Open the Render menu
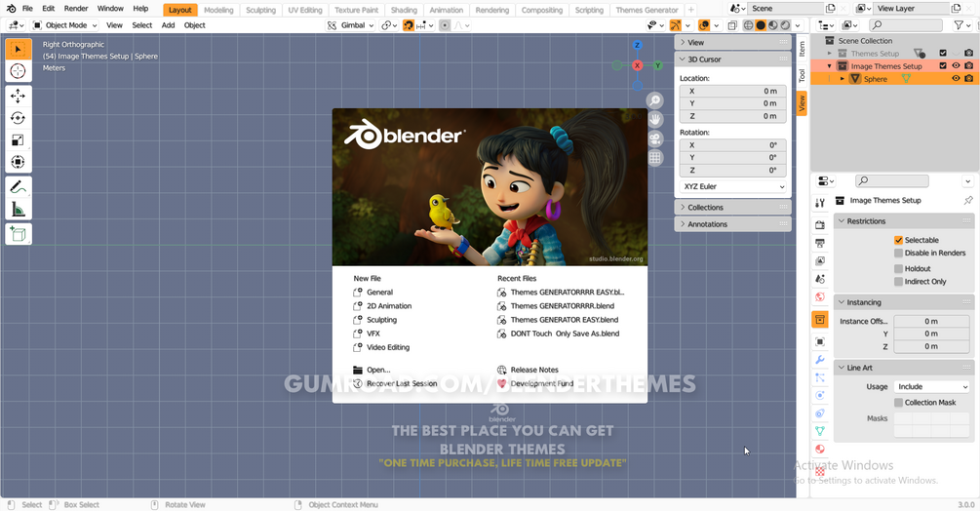 pos(76,9)
